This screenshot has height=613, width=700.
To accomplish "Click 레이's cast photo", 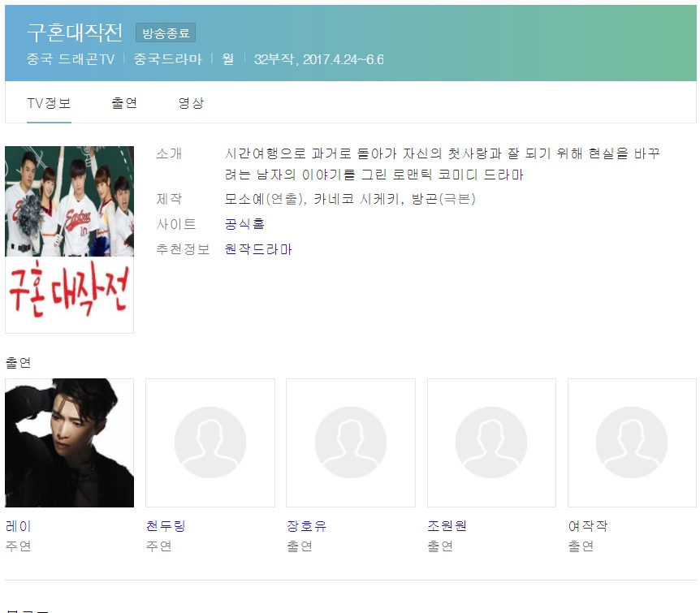I will pos(69,442).
